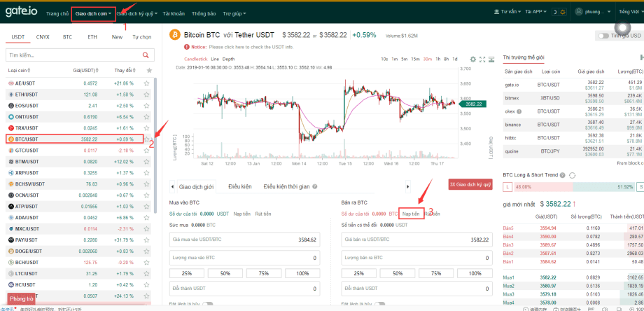The height and width of the screenshot is (311, 644).
Task: Open the Tiếng Việt language dropdown
Action: point(631,12)
